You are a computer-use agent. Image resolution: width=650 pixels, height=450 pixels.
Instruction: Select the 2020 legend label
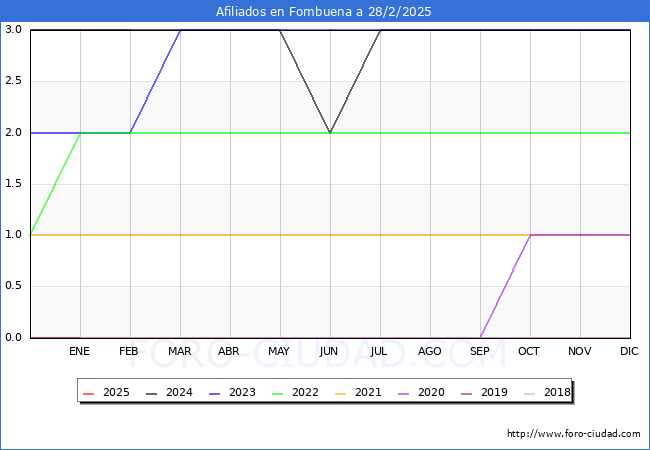point(431,392)
